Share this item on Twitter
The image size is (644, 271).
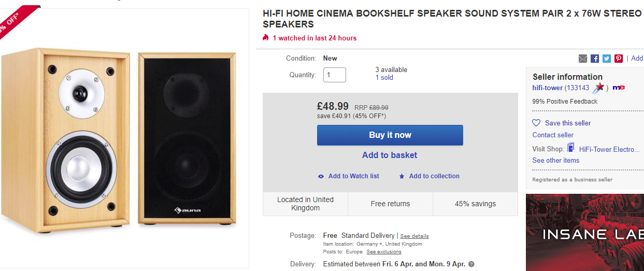607,59
